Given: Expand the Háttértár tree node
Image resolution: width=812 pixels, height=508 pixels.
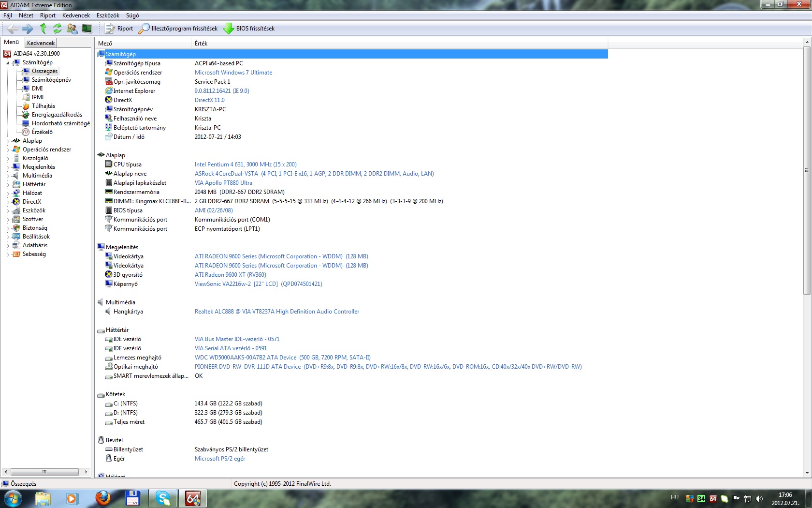Looking at the screenshot, I should (8, 185).
